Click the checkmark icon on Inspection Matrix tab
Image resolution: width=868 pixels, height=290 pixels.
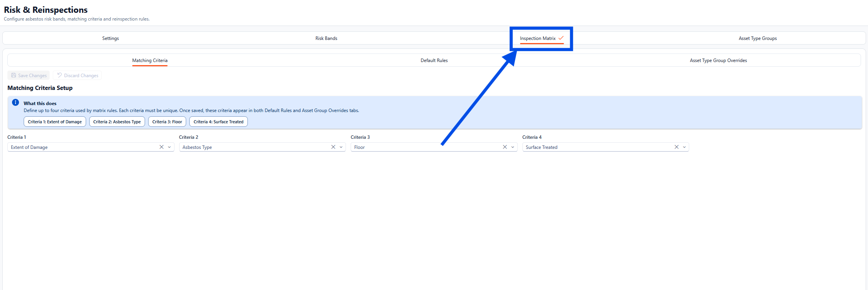click(561, 38)
